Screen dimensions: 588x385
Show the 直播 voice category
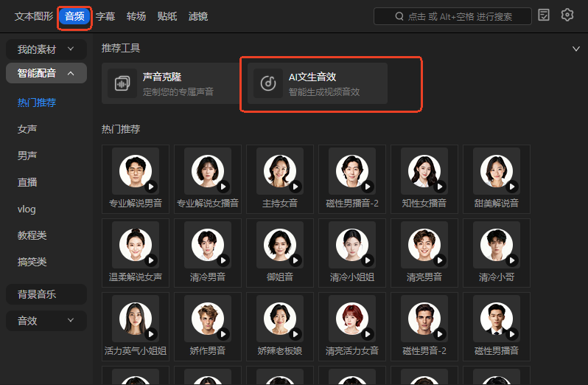(27, 182)
